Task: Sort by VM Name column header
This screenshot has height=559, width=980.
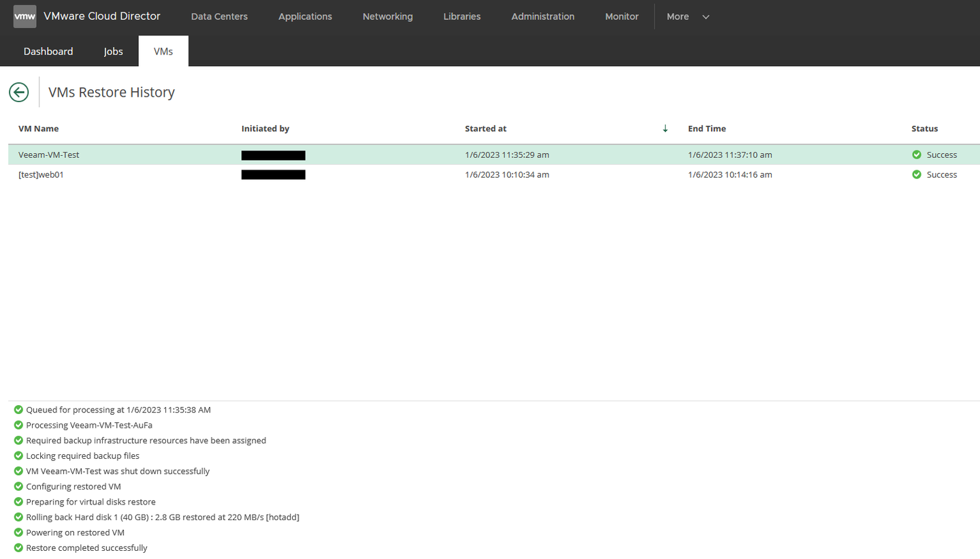Action: click(x=39, y=129)
